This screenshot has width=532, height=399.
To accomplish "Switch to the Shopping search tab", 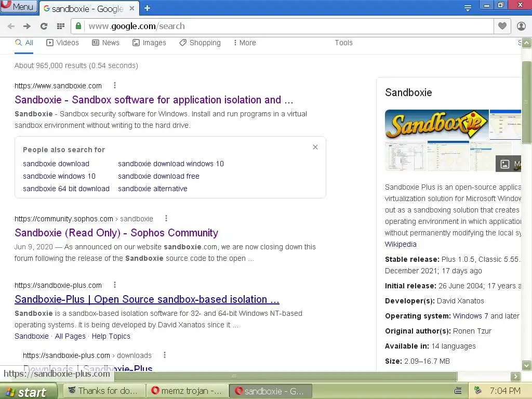I will pos(200,43).
